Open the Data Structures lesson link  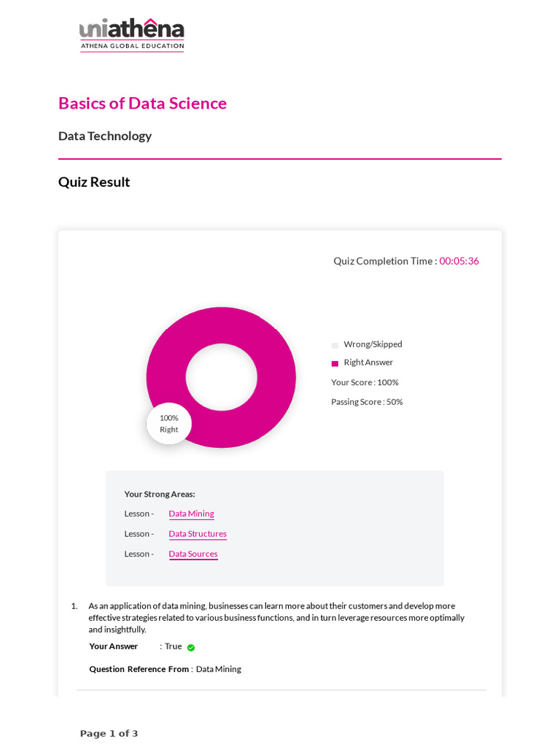point(198,533)
